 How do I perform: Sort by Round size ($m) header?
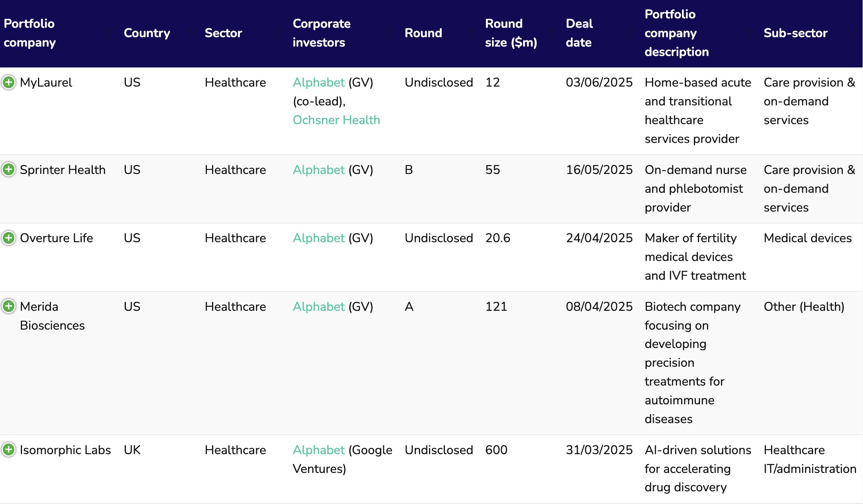[x=511, y=33]
